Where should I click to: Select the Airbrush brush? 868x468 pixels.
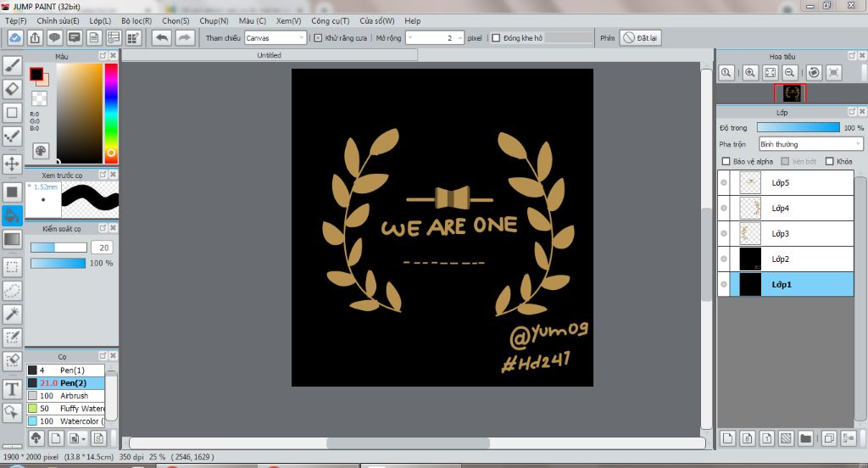point(65,395)
